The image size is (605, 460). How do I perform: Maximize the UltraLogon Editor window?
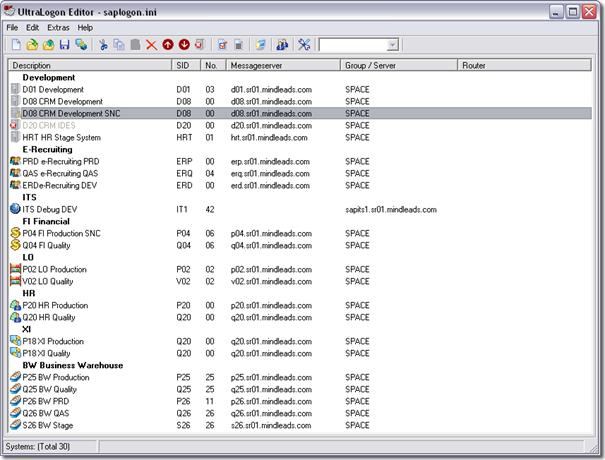tap(573, 12)
